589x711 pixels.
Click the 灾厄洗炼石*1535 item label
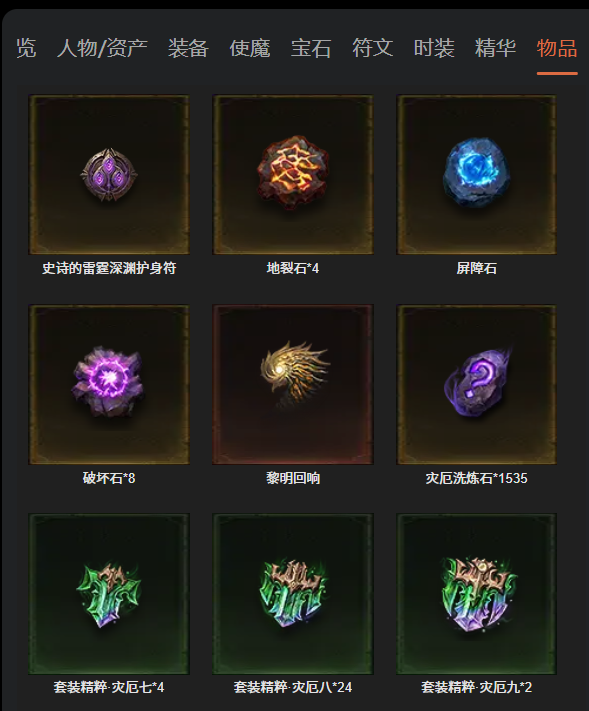477,478
